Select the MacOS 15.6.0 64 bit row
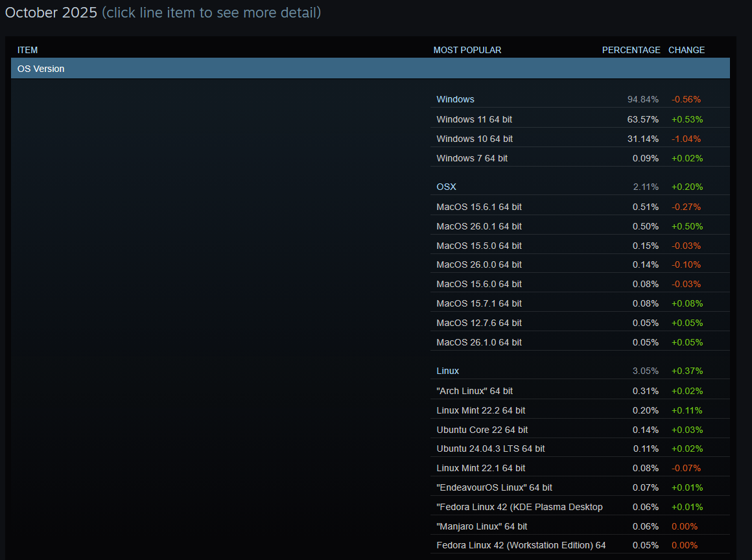Screen dimensions: 752x560 [580, 284]
